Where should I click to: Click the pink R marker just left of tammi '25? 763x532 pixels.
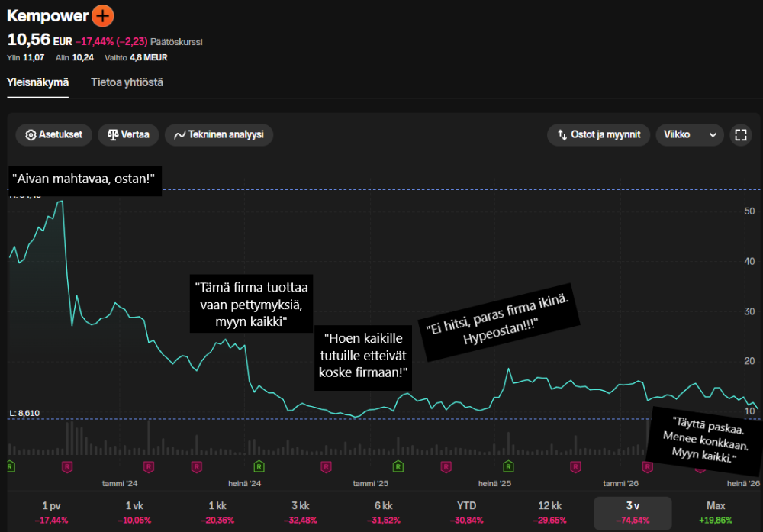pos(326,467)
